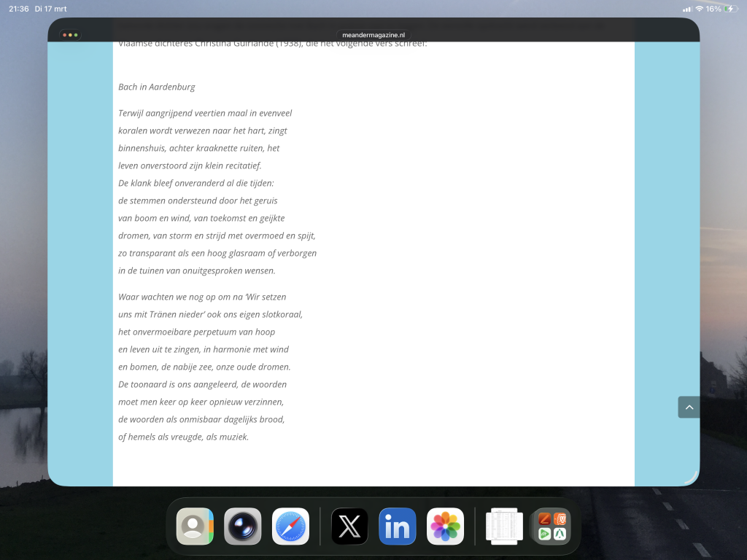
Task: Click the line starting 'Waar wachten we nog'
Action: pos(202,297)
